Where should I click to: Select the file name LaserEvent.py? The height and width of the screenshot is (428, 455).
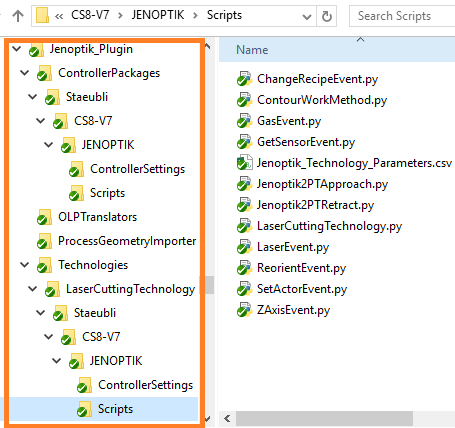293,247
